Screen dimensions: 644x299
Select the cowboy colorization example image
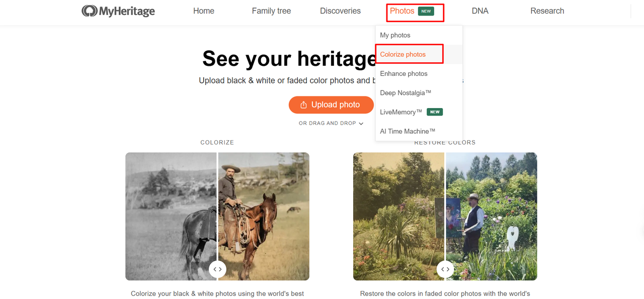(x=217, y=216)
